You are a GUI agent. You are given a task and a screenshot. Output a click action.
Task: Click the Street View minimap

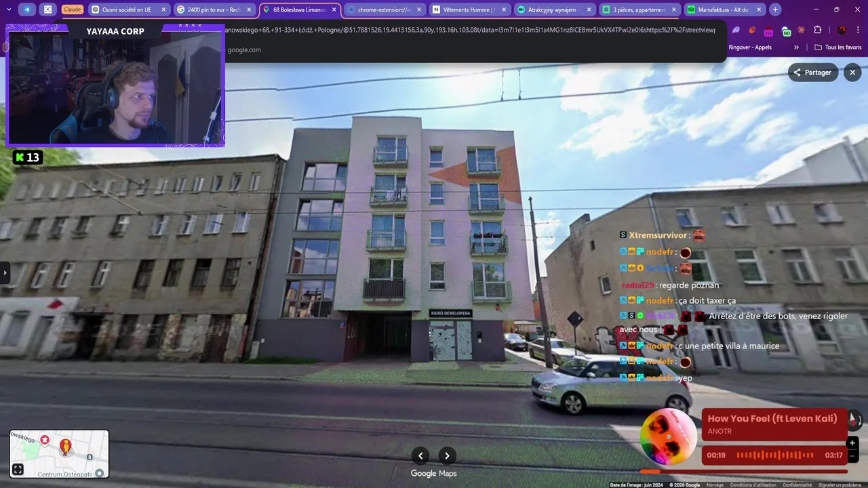[59, 454]
